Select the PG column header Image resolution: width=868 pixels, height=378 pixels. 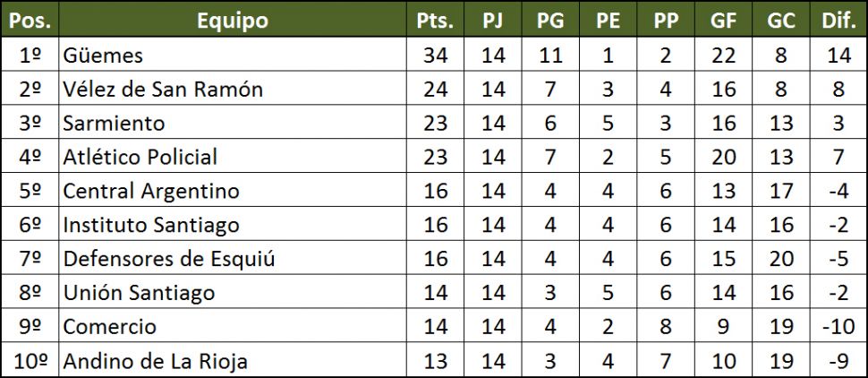550,20
